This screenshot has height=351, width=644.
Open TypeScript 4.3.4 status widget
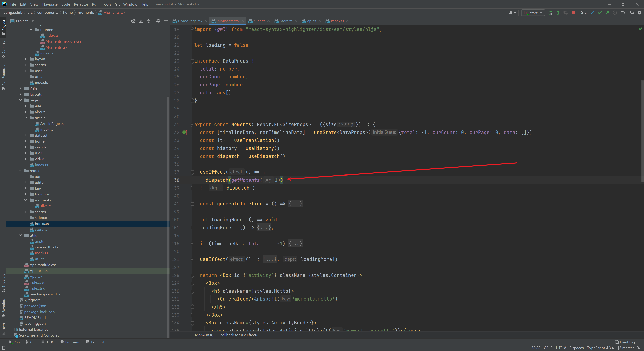pos(600,348)
